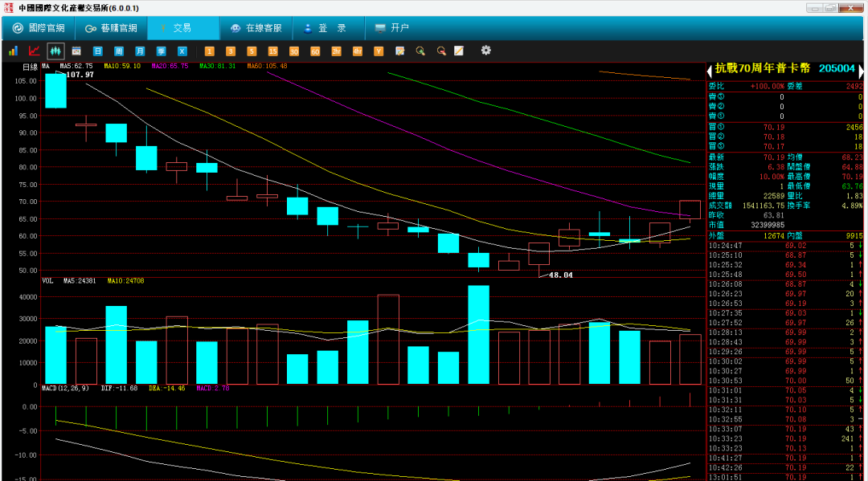Open the drawing line tool icon

(459, 51)
